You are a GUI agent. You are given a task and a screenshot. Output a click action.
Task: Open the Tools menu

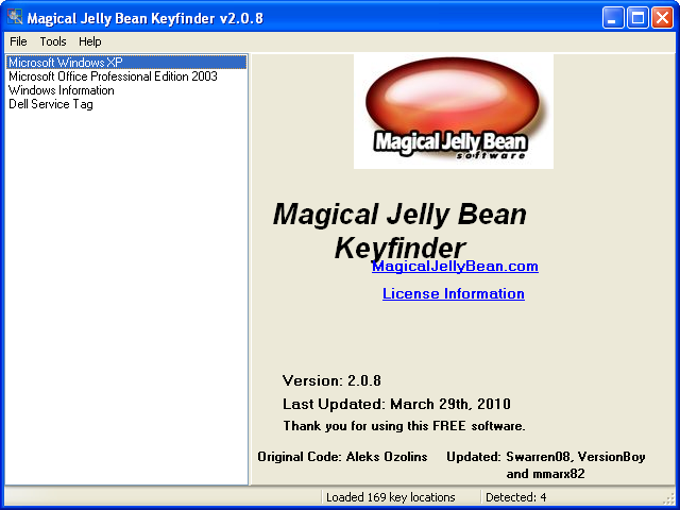[x=53, y=42]
